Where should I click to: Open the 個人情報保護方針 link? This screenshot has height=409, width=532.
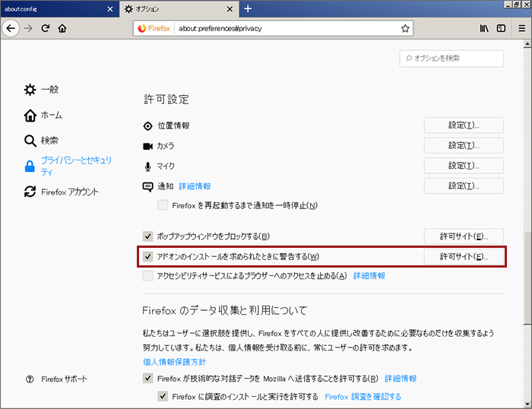[174, 362]
